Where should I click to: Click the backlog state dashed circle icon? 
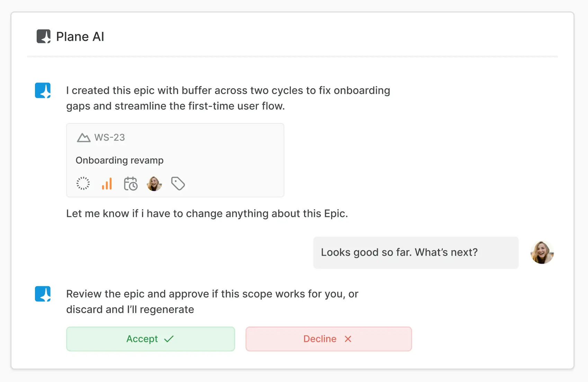pos(83,183)
